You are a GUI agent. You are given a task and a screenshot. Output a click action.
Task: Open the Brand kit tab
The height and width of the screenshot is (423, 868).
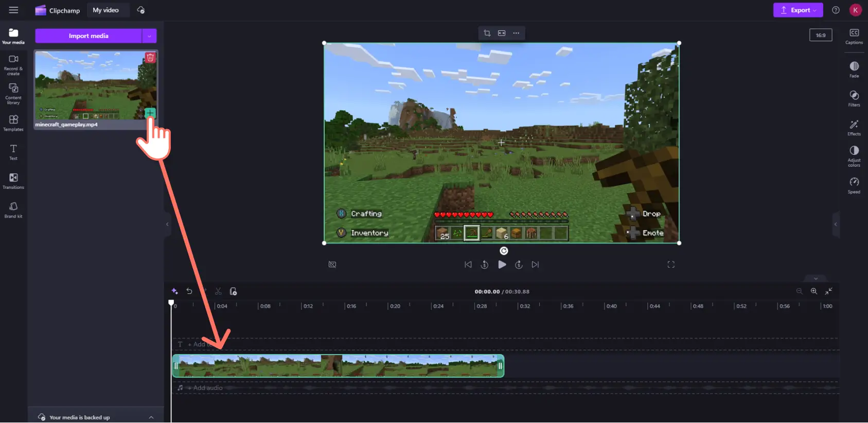point(13,210)
